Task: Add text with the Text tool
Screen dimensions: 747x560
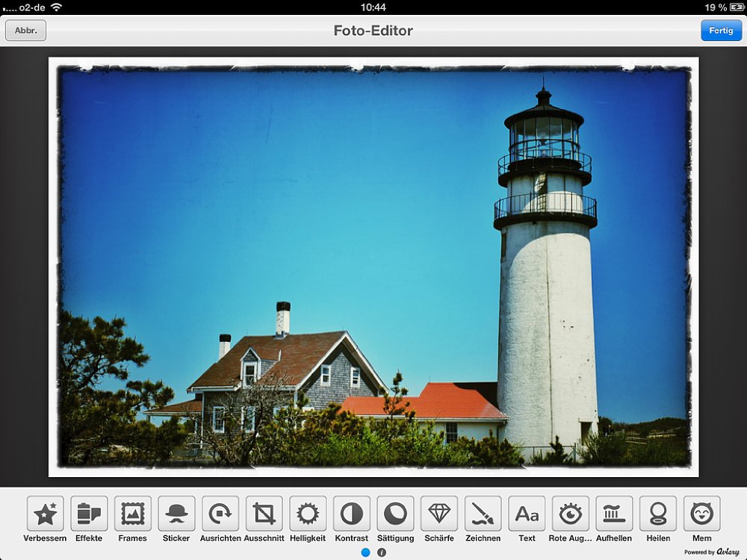Action: click(527, 514)
